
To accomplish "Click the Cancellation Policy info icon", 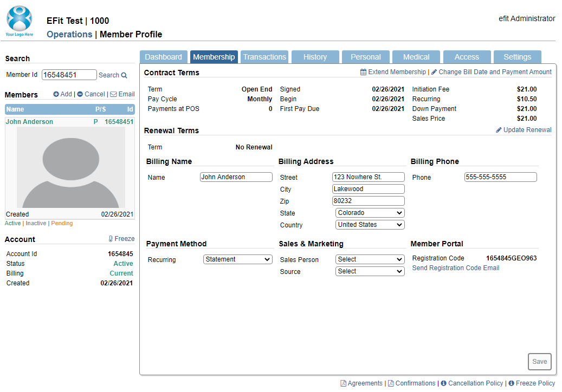I will click(x=443, y=383).
